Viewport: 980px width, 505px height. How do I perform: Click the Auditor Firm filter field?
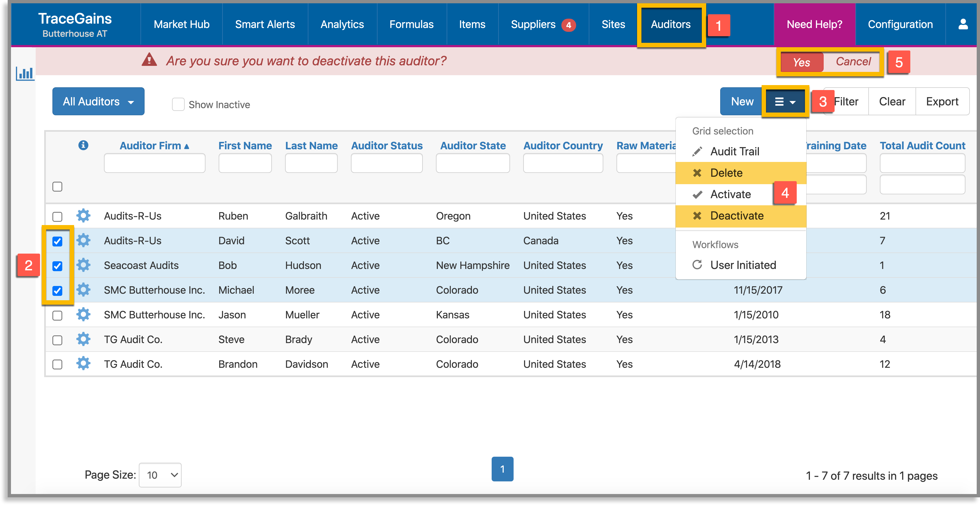pos(154,163)
